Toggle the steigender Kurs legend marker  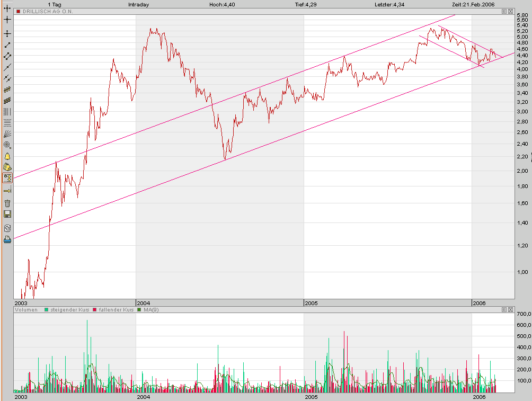pyautogui.click(x=47, y=309)
